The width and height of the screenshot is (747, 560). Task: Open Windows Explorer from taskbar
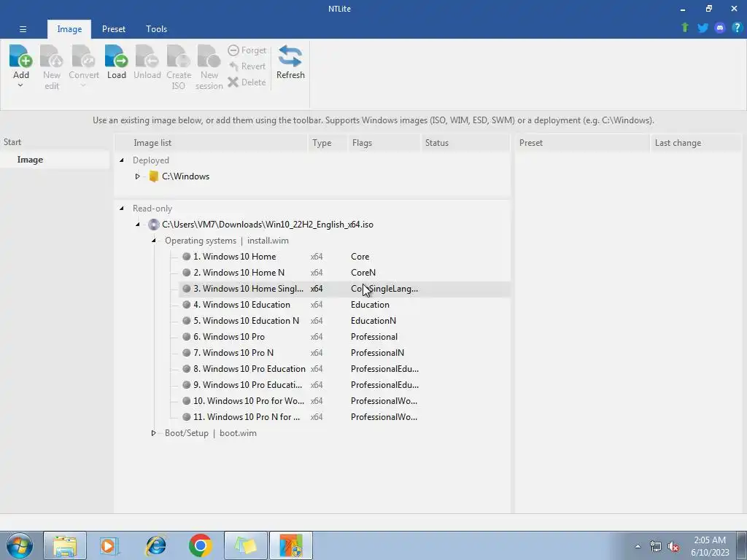[65, 545]
